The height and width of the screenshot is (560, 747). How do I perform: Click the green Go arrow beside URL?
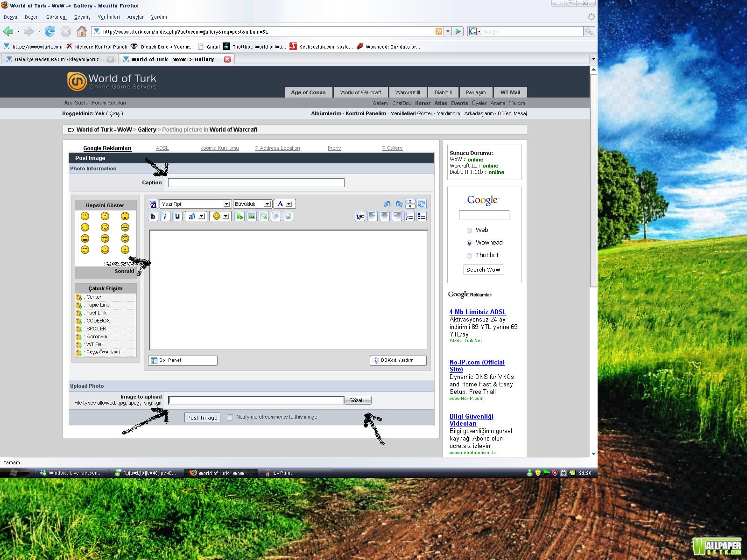coord(458,31)
